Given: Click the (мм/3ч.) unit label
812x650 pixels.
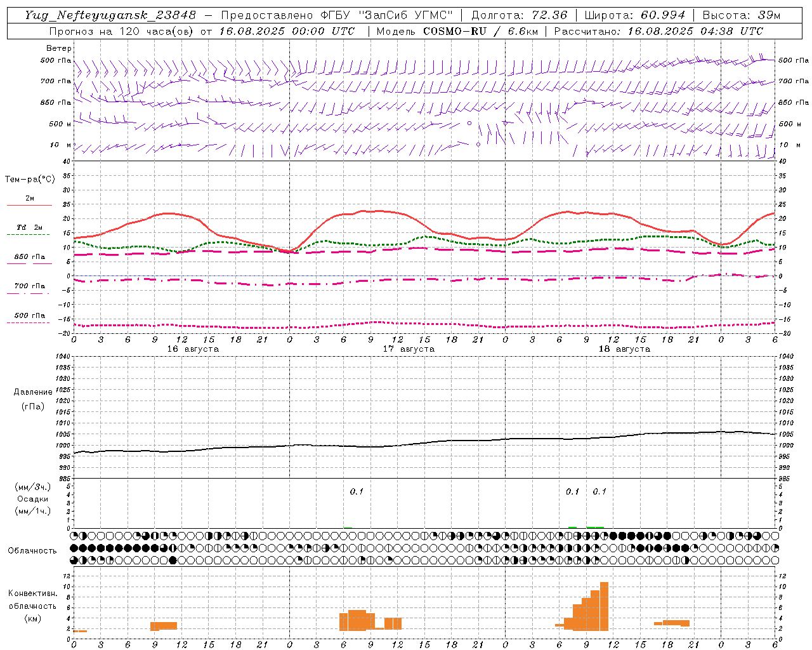Looking at the screenshot, I should tap(33, 487).
